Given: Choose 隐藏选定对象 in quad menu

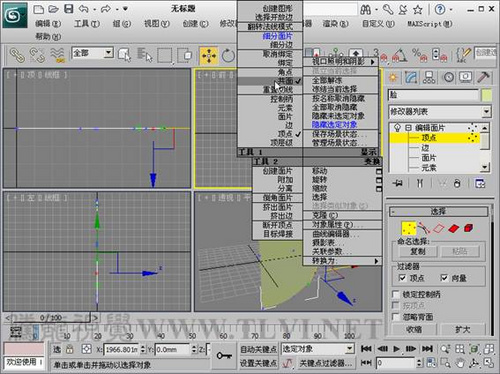Looking at the screenshot, I should (x=335, y=125).
